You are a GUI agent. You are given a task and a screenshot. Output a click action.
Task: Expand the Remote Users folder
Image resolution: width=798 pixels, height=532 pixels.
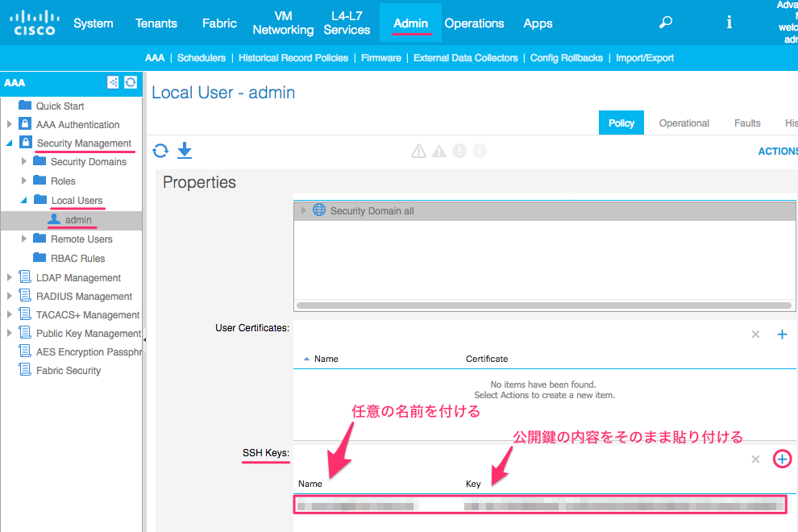[23, 239]
